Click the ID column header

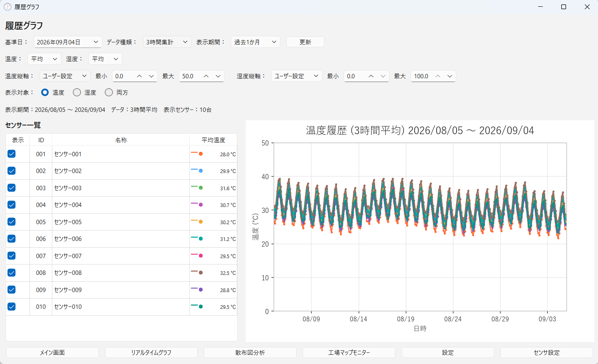pyautogui.click(x=41, y=140)
